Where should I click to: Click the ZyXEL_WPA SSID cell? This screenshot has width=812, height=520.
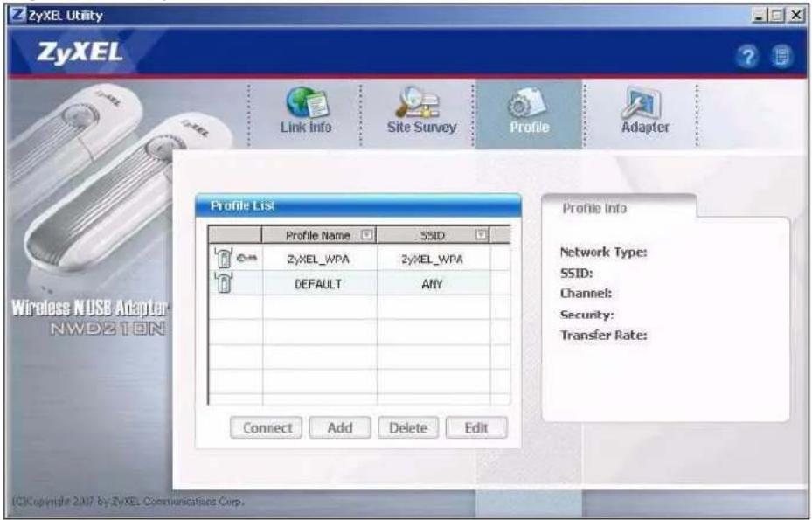433,259
